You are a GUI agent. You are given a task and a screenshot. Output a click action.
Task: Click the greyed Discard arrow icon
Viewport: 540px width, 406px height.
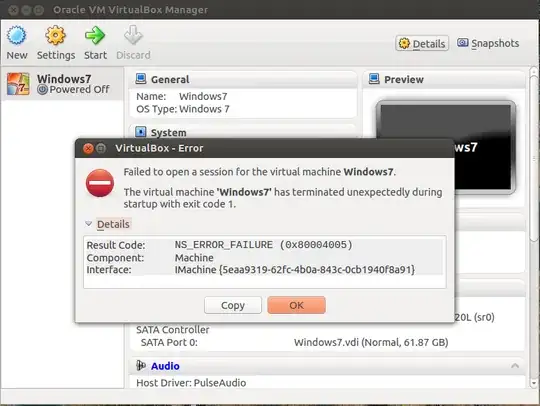[x=133, y=35]
